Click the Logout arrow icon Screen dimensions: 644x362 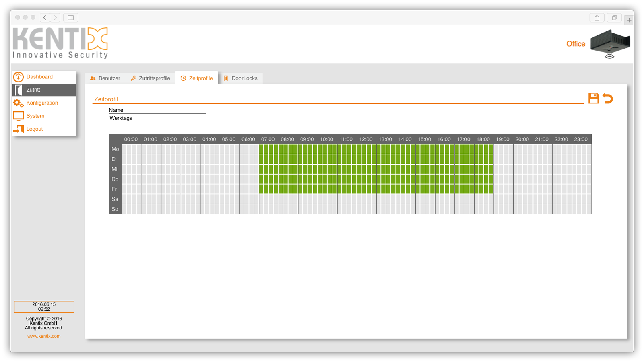pyautogui.click(x=18, y=129)
